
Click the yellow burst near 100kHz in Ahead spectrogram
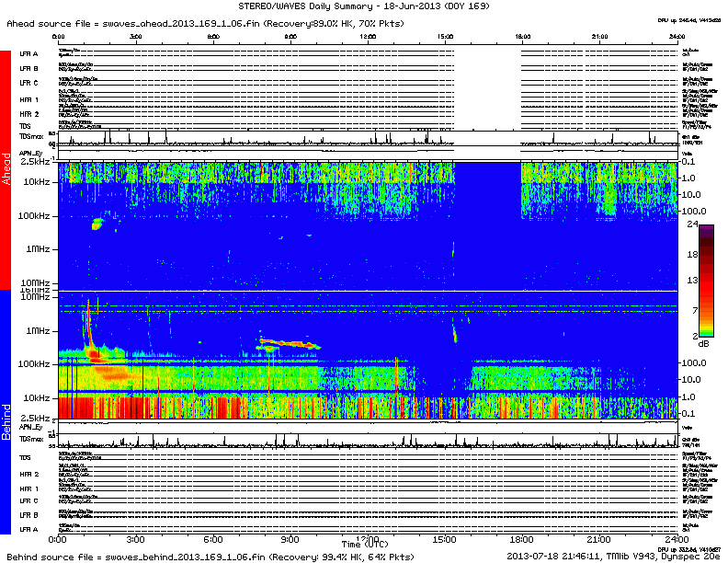tap(96, 223)
